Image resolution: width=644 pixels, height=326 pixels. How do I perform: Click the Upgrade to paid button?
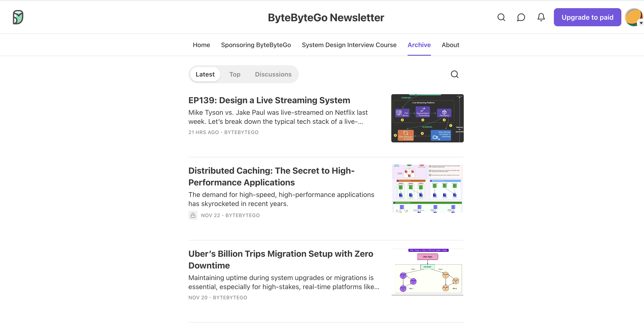pos(587,17)
